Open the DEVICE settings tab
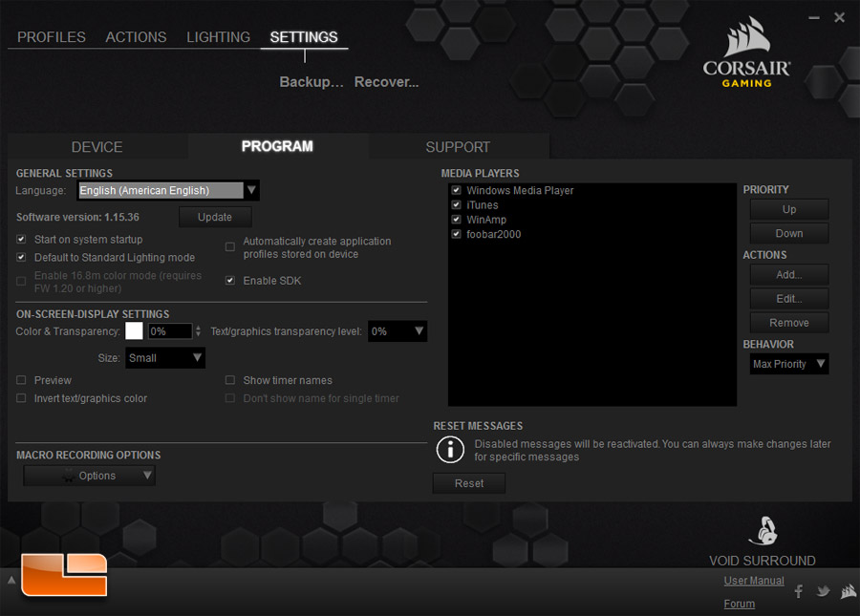The image size is (860, 616). [97, 147]
